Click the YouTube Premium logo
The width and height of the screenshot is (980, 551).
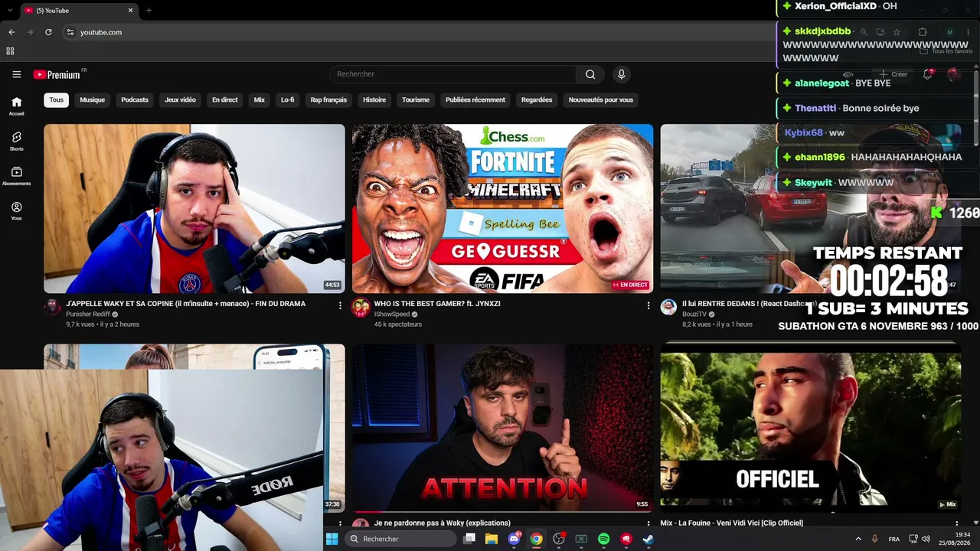coord(57,74)
